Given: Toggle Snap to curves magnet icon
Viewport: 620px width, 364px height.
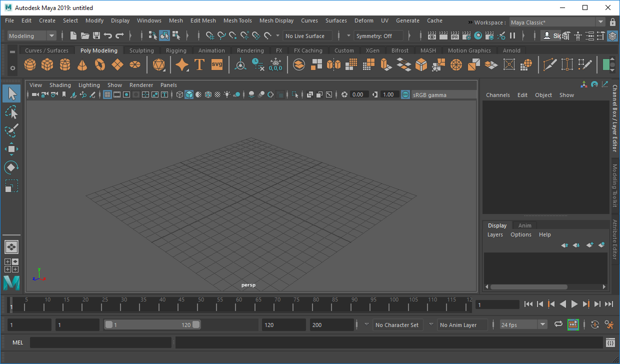Looking at the screenshot, I should pyautogui.click(x=221, y=35).
